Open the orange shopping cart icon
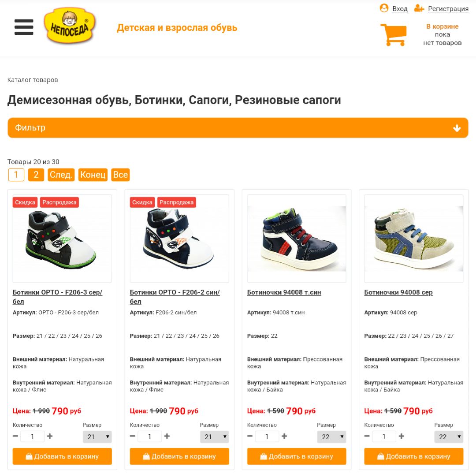This screenshot has width=476, height=474. (x=394, y=35)
